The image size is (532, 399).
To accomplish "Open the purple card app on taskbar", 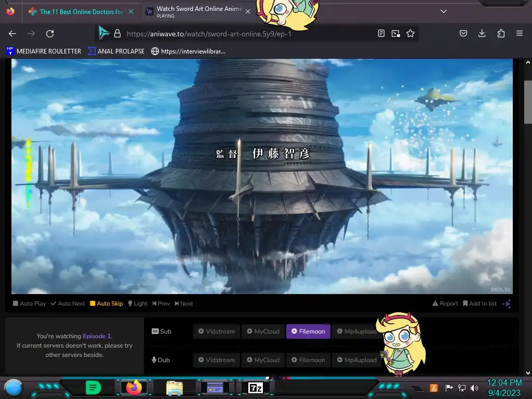I will [215, 388].
